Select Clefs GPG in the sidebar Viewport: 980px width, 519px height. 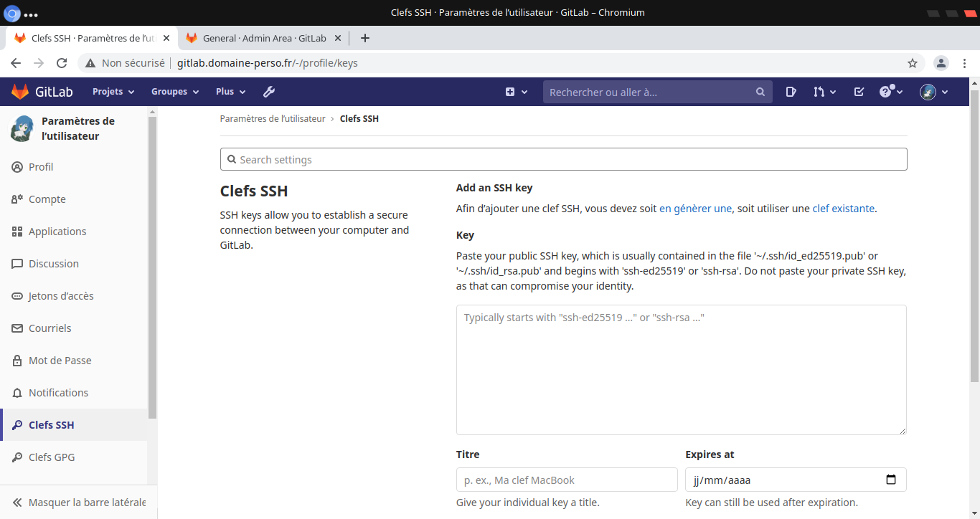click(52, 457)
